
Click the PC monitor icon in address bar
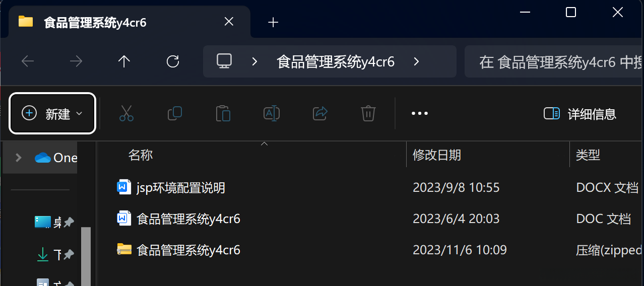click(x=224, y=61)
